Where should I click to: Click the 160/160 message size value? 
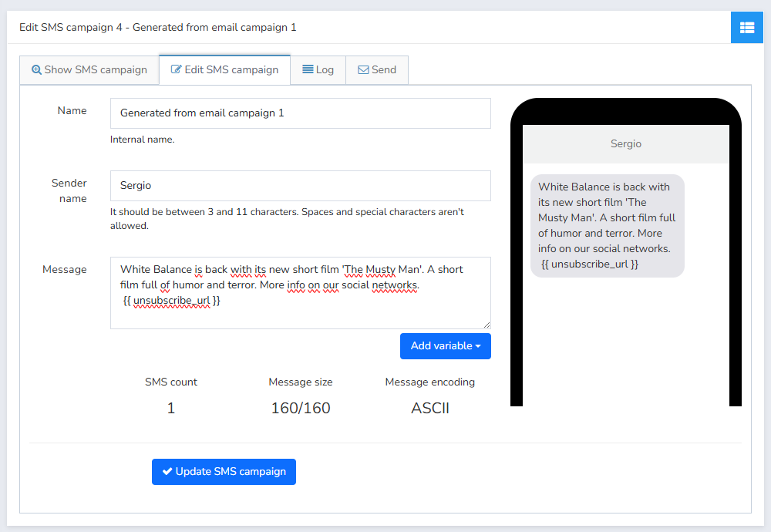[301, 408]
